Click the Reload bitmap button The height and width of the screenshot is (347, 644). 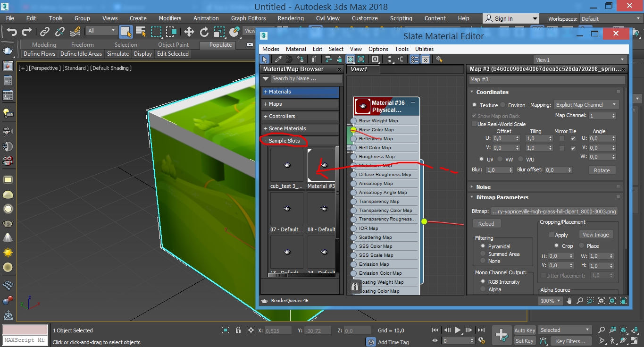point(486,224)
